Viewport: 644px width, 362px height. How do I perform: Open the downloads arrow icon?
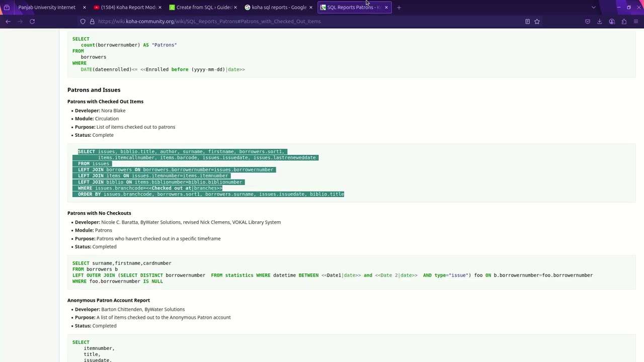point(599,22)
